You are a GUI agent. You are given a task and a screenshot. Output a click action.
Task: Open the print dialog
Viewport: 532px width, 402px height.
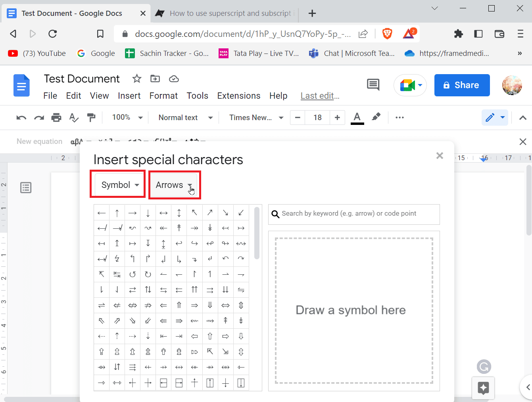click(56, 117)
